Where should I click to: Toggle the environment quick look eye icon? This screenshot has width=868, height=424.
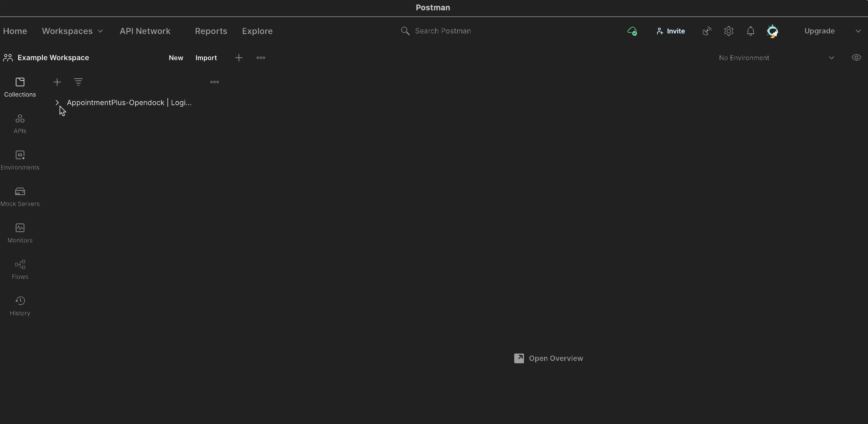856,58
